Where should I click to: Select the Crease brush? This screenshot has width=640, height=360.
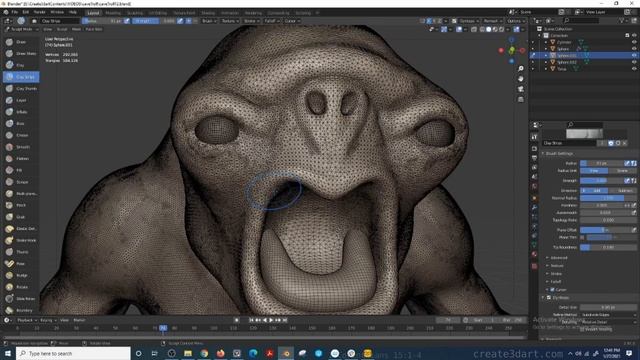21,135
